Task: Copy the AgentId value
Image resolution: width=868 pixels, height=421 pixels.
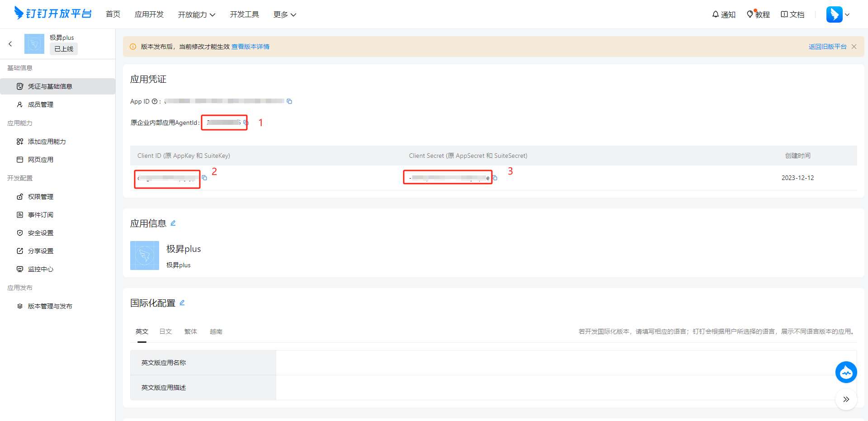Action: pos(245,123)
